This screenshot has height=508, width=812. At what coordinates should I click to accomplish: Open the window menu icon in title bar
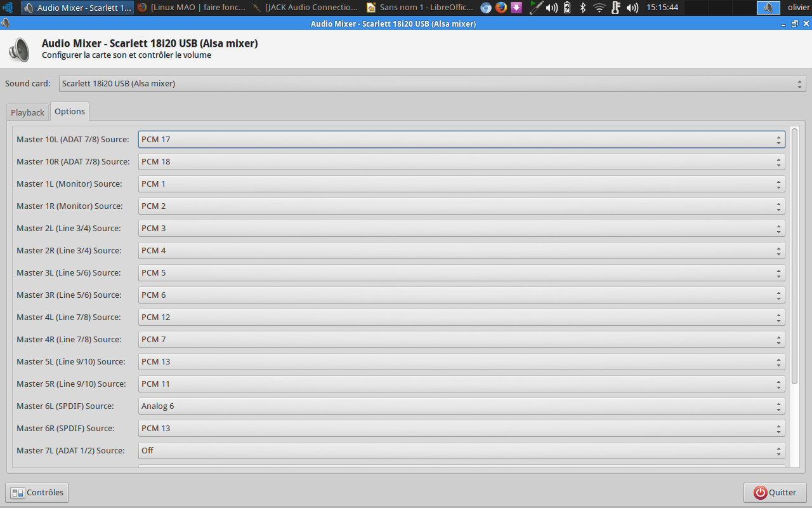[x=5, y=23]
